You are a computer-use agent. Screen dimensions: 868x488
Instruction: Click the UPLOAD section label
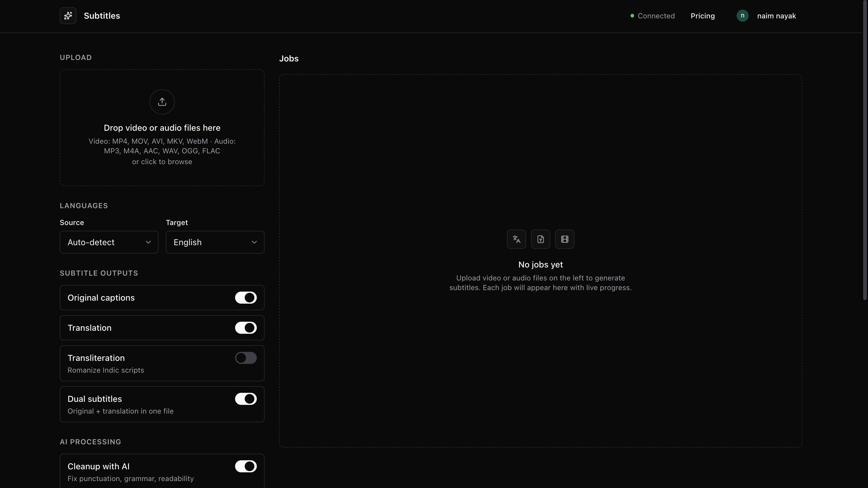(x=76, y=58)
